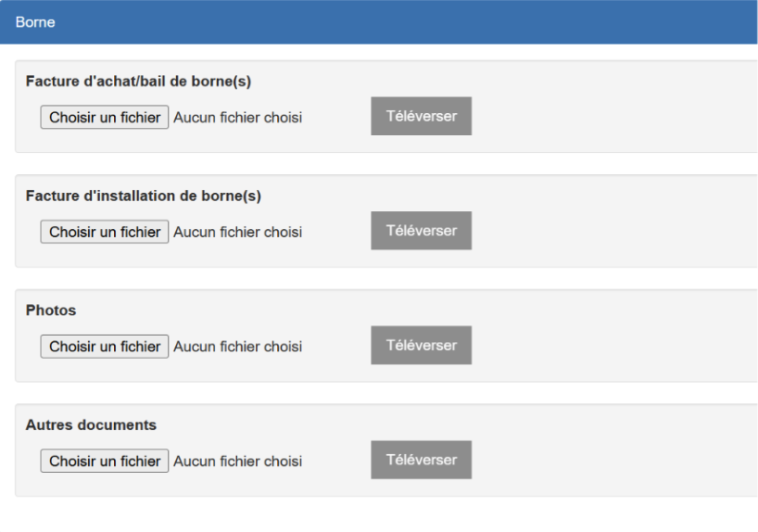Choose a file in the Photos section
The height and width of the screenshot is (532, 758).
coord(105,347)
